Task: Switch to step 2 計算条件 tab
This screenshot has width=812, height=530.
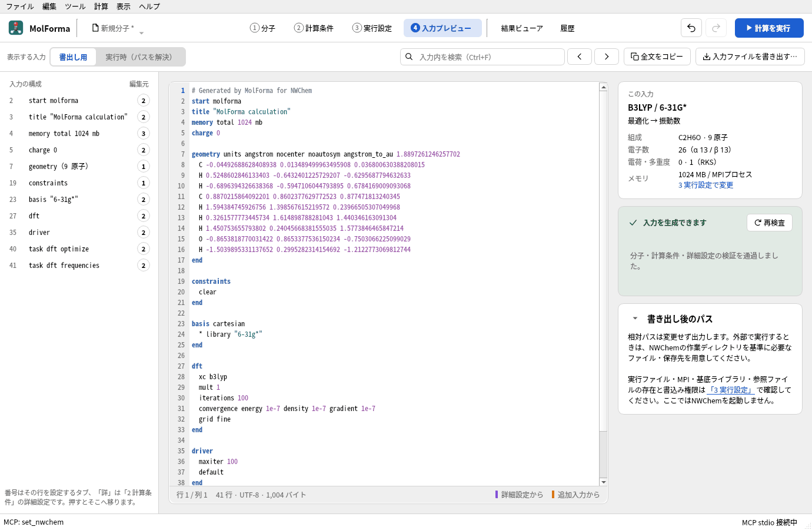Action: (314, 28)
